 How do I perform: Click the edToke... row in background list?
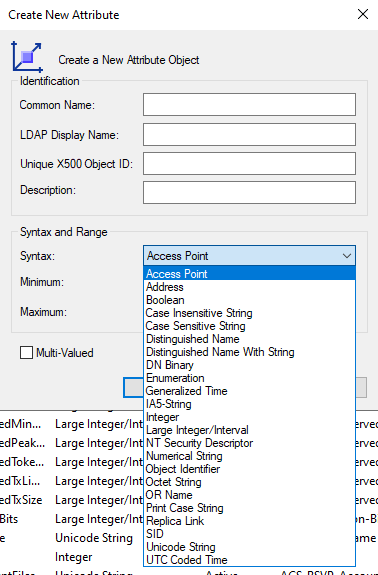point(22,462)
